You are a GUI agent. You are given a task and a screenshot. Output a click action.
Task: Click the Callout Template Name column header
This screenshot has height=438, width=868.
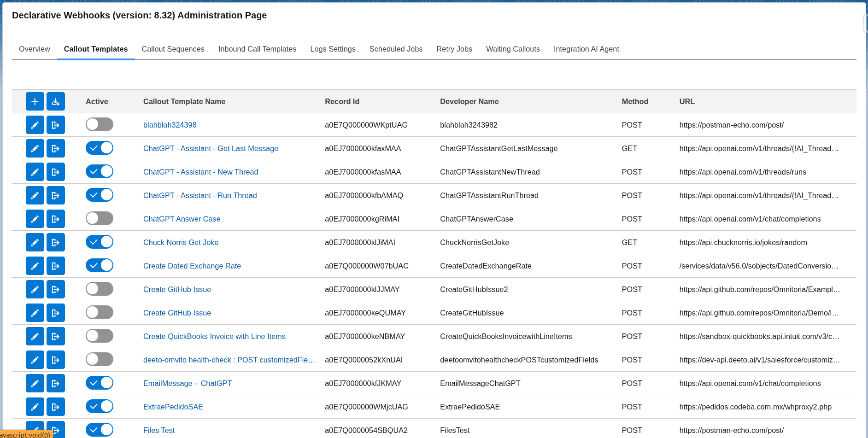184,101
